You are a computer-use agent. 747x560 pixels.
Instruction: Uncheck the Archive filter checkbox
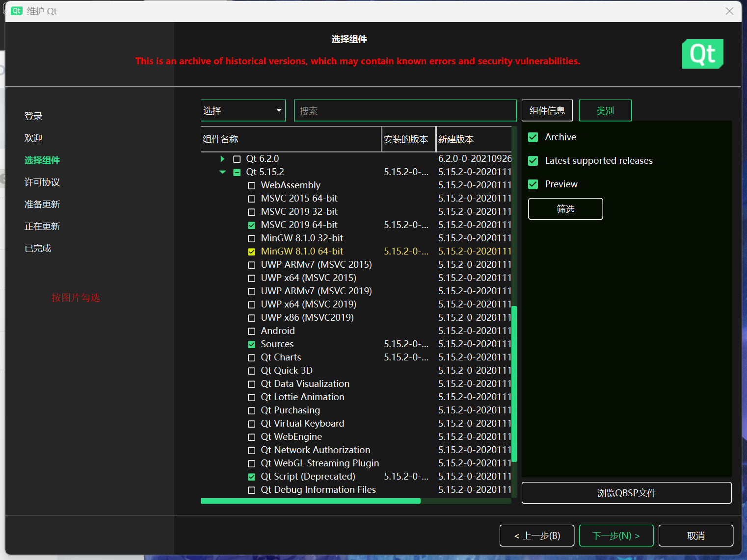pos(533,137)
